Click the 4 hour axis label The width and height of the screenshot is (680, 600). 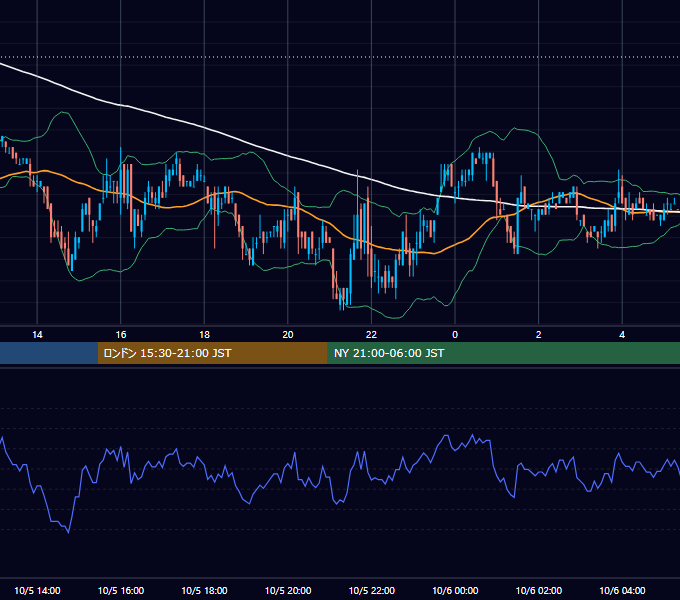click(x=622, y=335)
